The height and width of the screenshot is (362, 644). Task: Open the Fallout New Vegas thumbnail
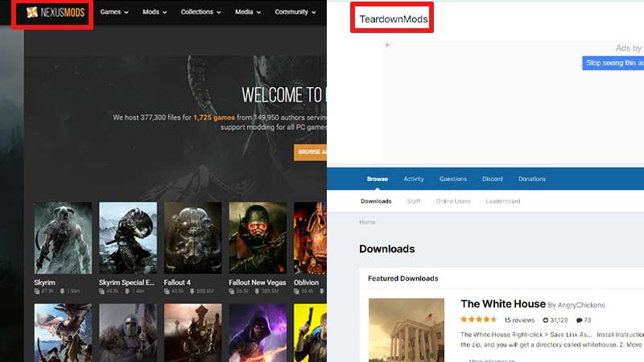click(258, 237)
